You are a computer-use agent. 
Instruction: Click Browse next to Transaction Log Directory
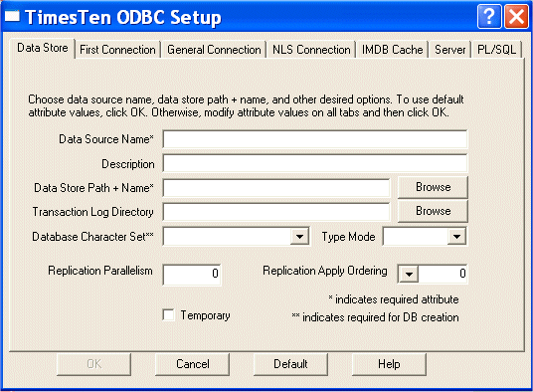(434, 211)
